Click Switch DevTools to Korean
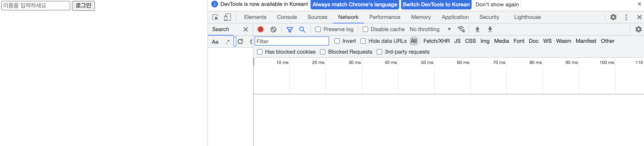 coord(436,5)
